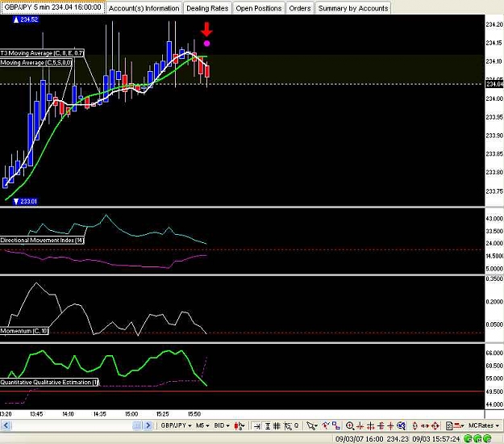Click the Moving Average (C,5,S,0,0) label
This screenshot has width=504, height=444.
(36, 62)
